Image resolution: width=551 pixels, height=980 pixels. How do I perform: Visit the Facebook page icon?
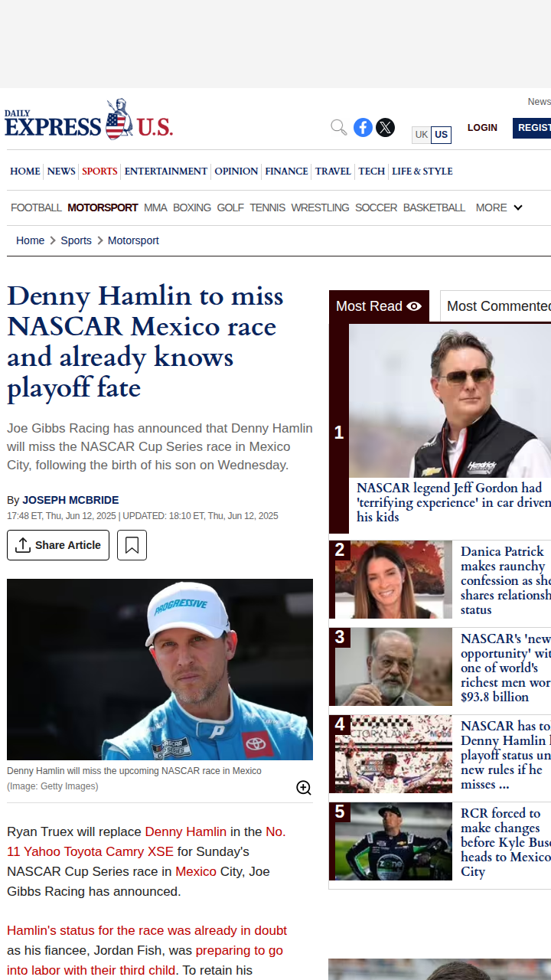(x=363, y=127)
